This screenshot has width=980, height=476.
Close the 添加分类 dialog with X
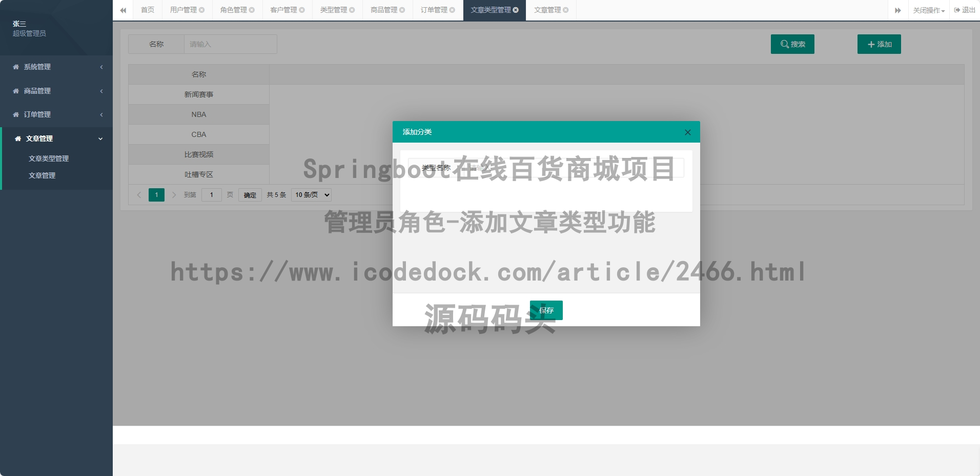tap(688, 132)
